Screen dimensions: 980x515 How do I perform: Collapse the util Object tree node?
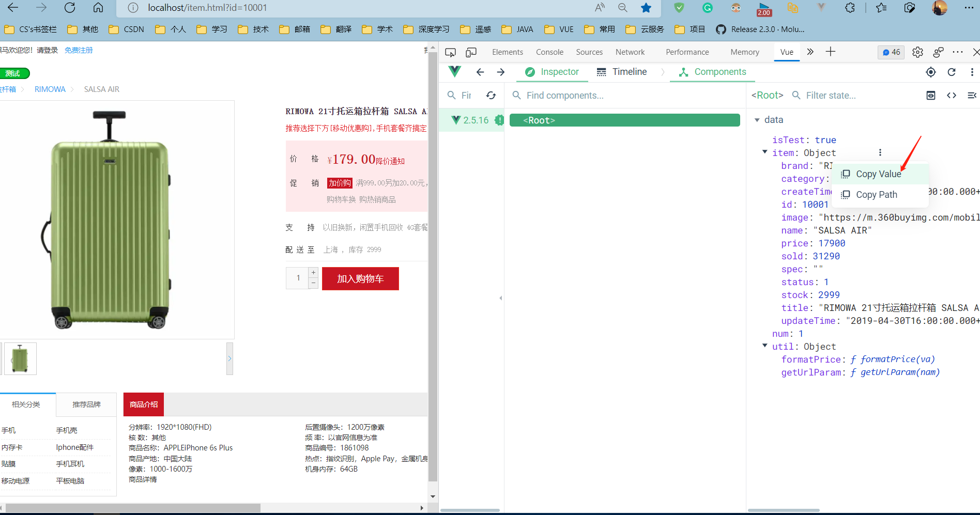765,346
